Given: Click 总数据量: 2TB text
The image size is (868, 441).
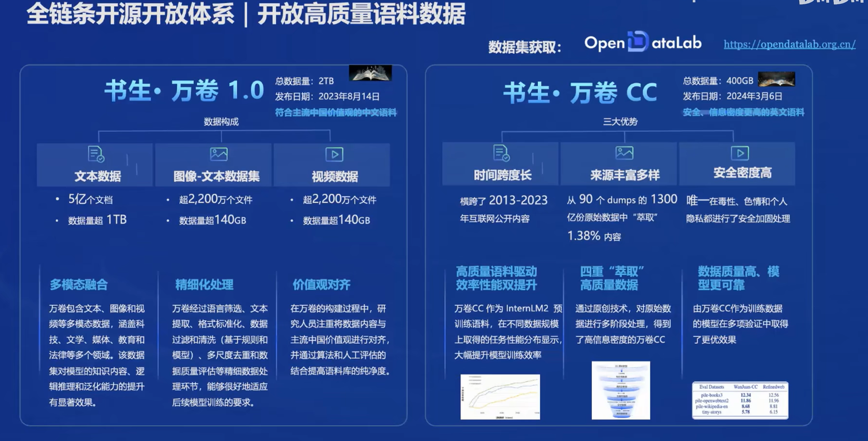Looking at the screenshot, I should click(305, 81).
